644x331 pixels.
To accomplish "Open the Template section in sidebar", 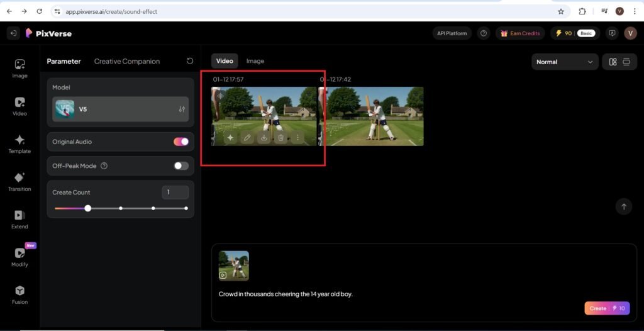I will [19, 143].
